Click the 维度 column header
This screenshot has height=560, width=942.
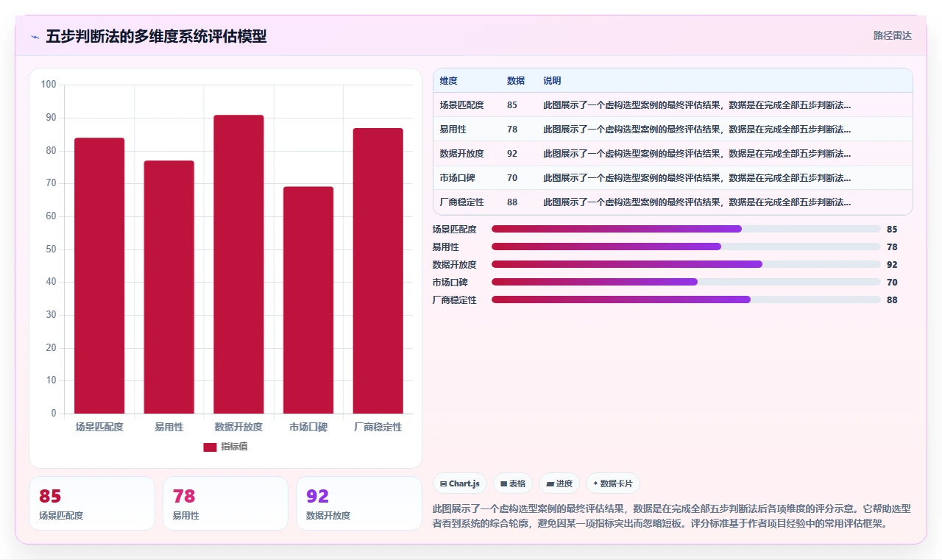pos(449,81)
